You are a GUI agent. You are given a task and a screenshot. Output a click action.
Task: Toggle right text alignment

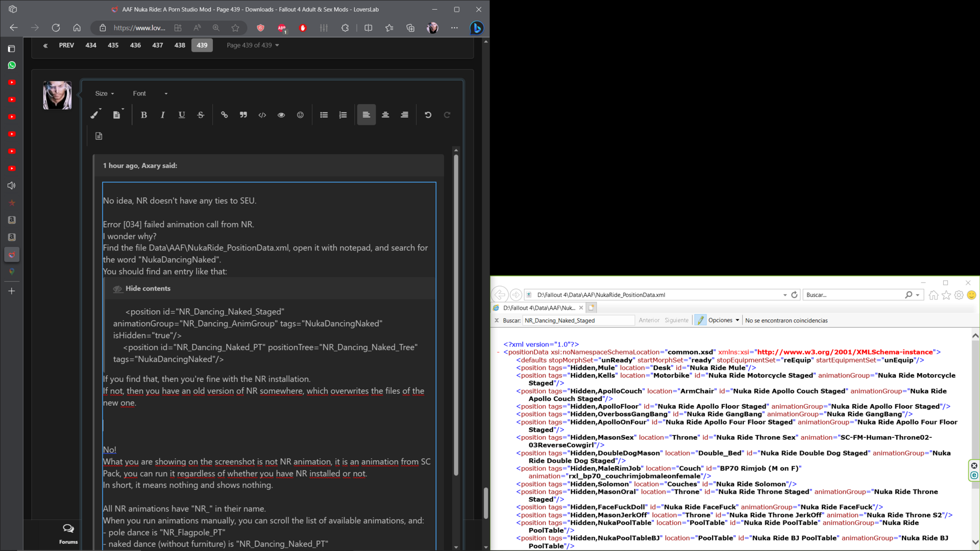pos(404,115)
